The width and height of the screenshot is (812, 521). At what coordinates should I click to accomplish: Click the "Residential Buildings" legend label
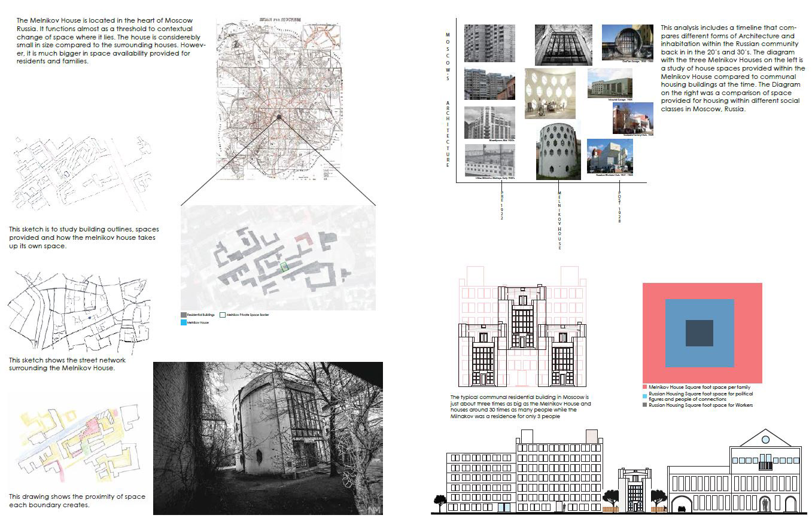pyautogui.click(x=201, y=314)
